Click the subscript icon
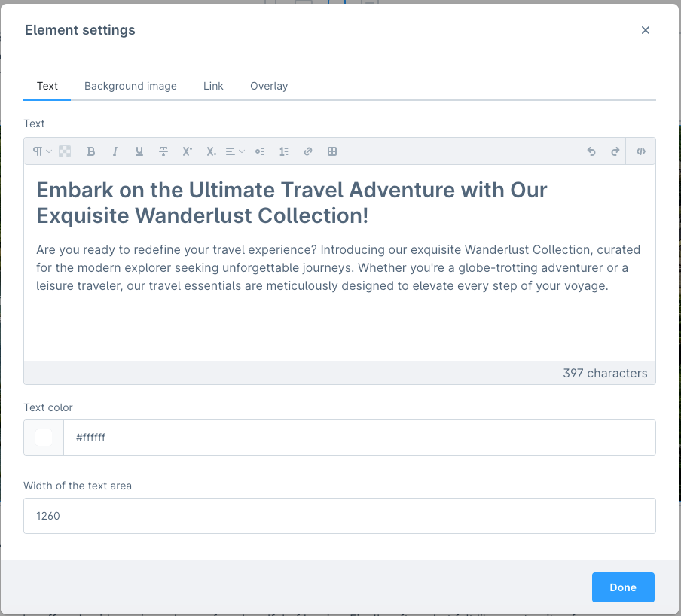681x616 pixels. pos(212,151)
